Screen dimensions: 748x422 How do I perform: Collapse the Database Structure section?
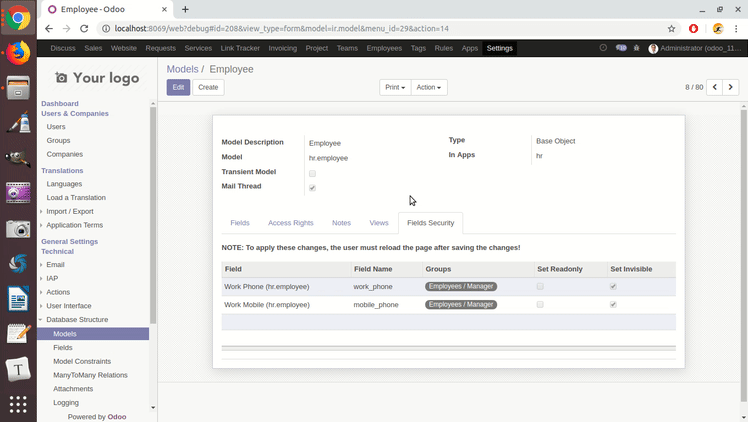click(x=77, y=320)
